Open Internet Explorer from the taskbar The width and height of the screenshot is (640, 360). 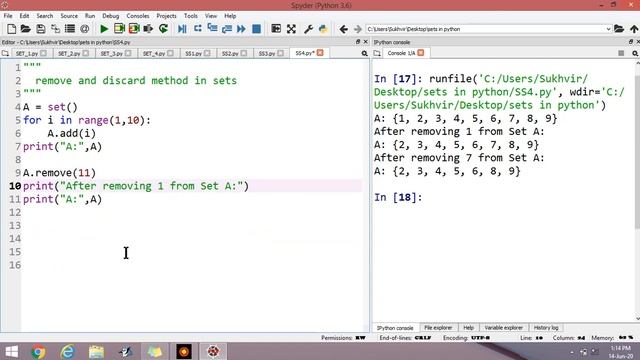tap(67, 351)
